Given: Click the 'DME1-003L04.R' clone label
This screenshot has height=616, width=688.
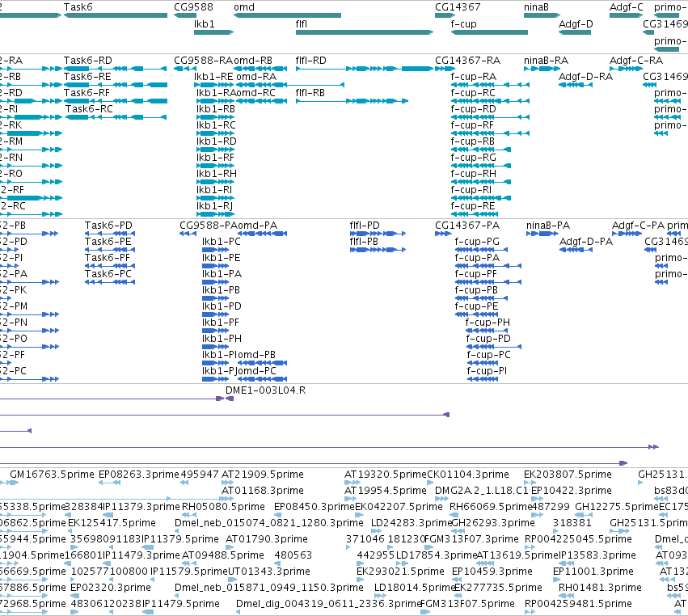Looking at the screenshot, I should point(265,390).
